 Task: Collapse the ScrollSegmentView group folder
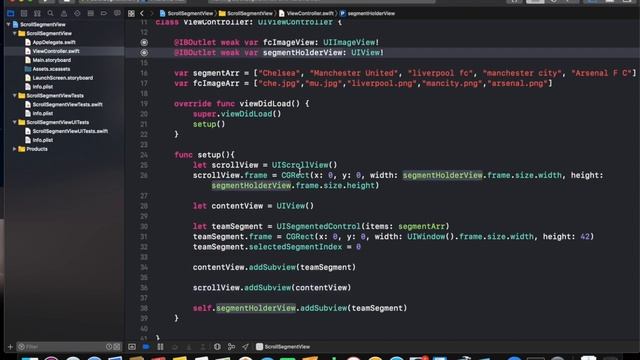click(x=15, y=33)
